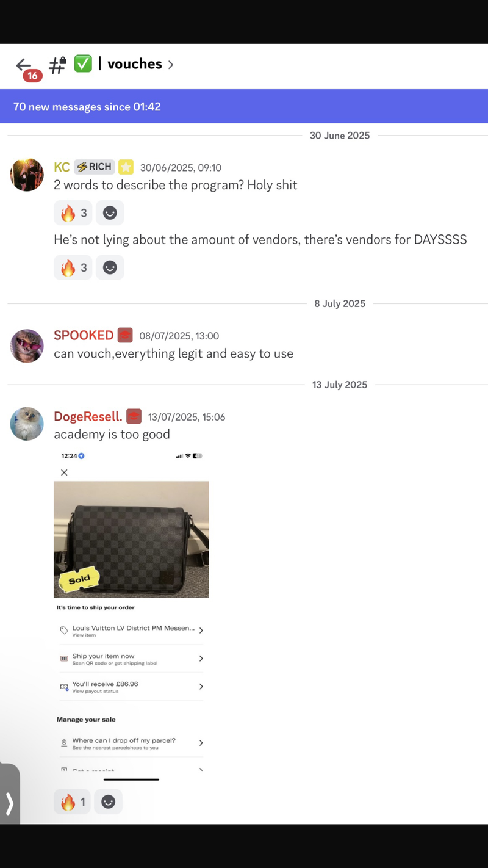Expand the vouches channel chevron
488x868 pixels.
(x=170, y=65)
